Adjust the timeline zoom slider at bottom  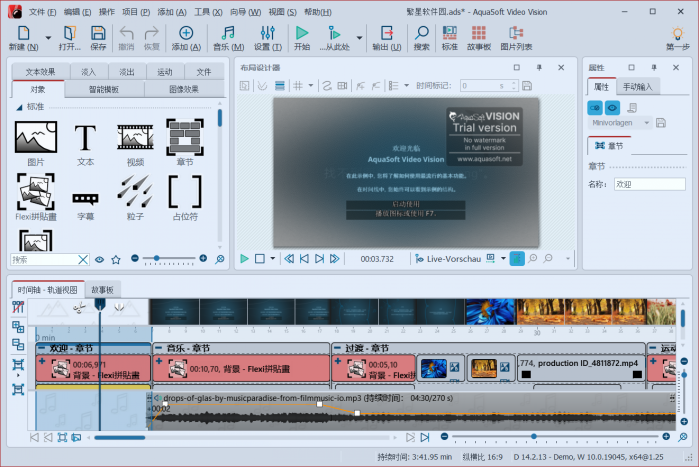click(555, 436)
